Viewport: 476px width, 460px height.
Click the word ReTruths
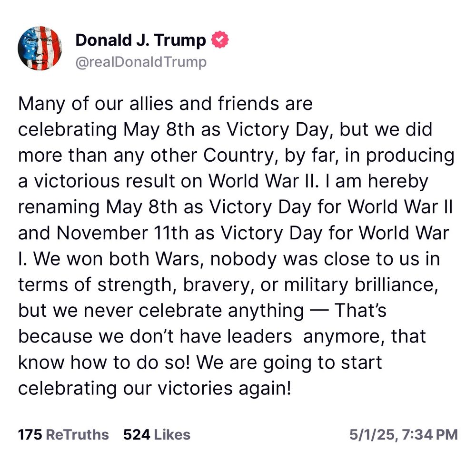[78, 434]
